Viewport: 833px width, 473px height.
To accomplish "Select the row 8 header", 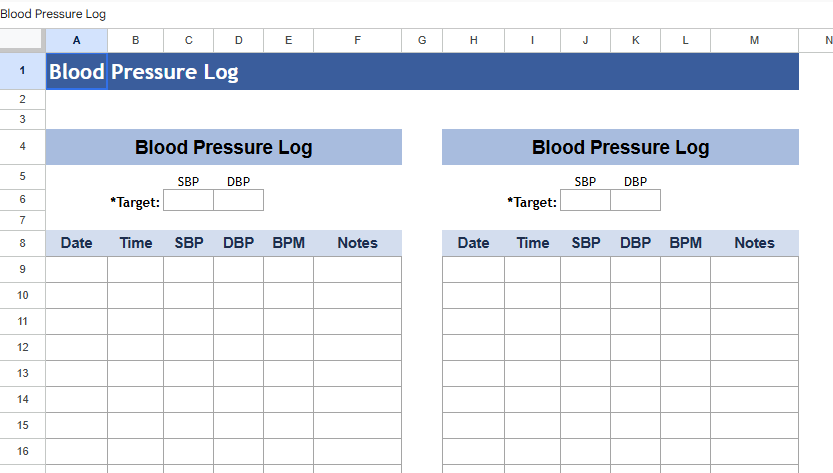I will tap(22, 243).
